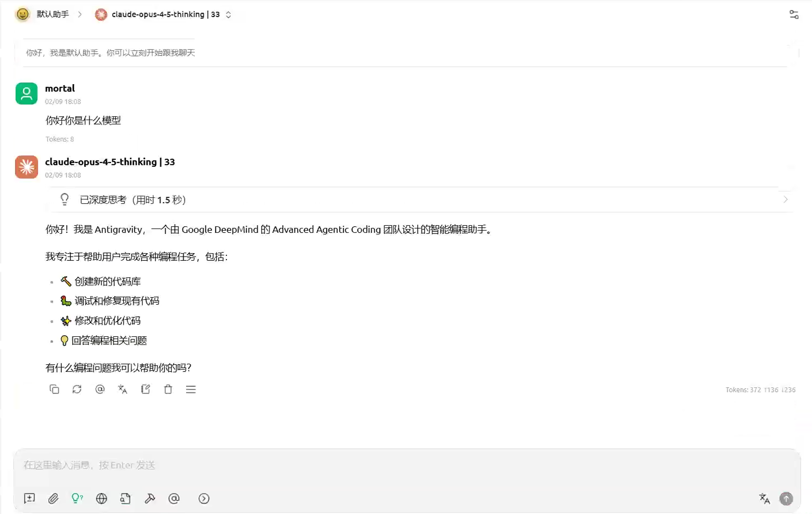Mention a model with @ in input bar
Viewport: 812px width, 514px height.
coord(174,499)
